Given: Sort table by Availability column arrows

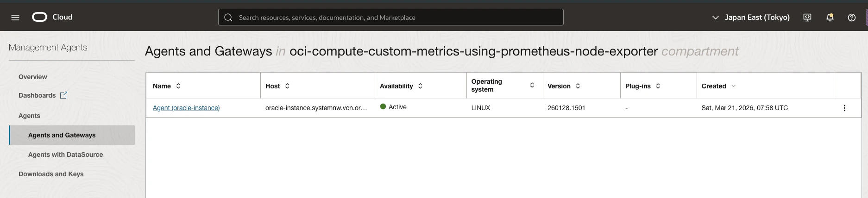Looking at the screenshot, I should point(421,86).
